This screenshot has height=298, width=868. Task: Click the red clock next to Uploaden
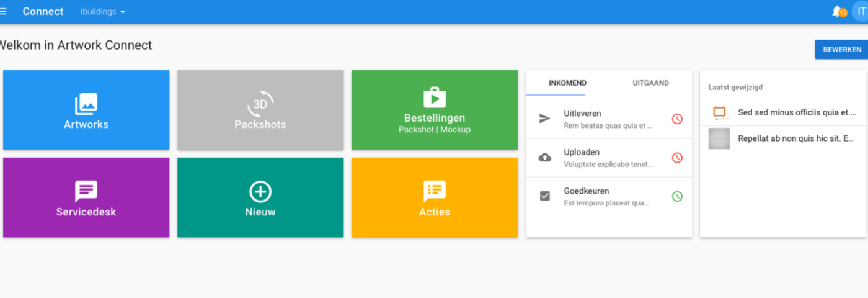(677, 158)
